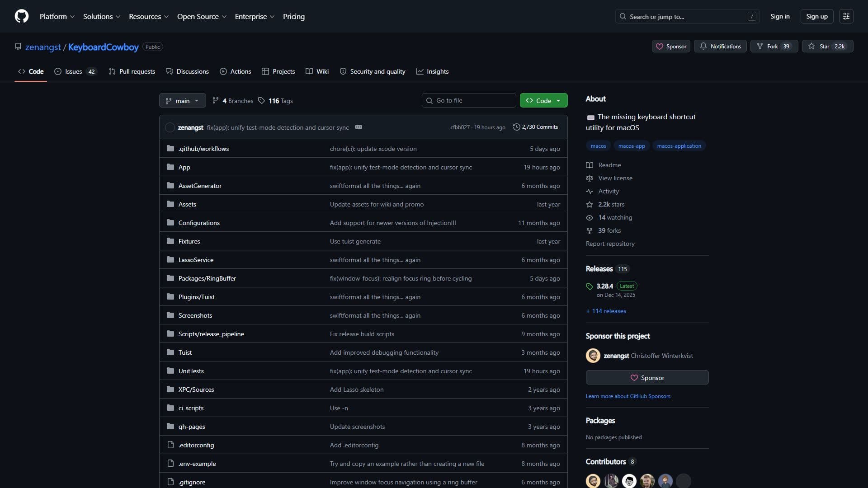The width and height of the screenshot is (868, 488).
Task: Expand the Open Source menu
Action: [x=202, y=16]
